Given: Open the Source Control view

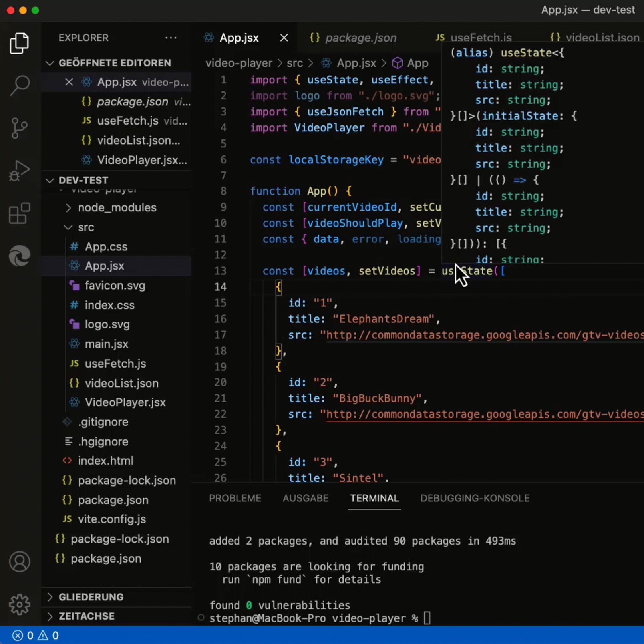Looking at the screenshot, I should [x=19, y=128].
